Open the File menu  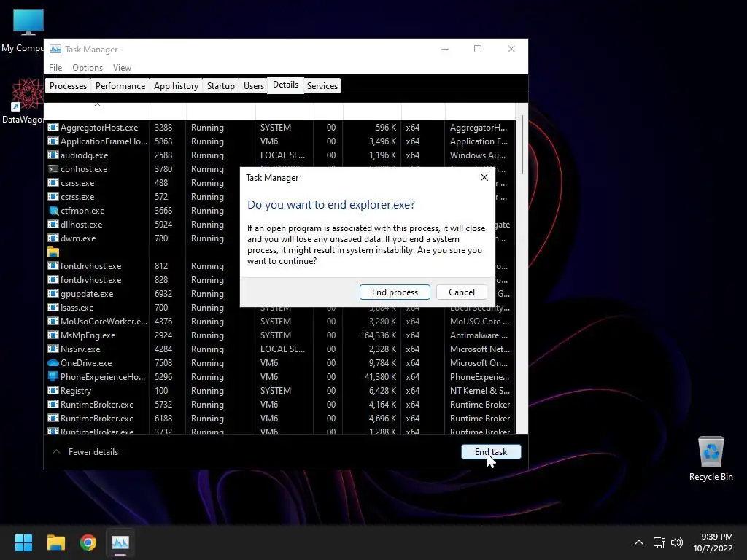pyautogui.click(x=55, y=68)
